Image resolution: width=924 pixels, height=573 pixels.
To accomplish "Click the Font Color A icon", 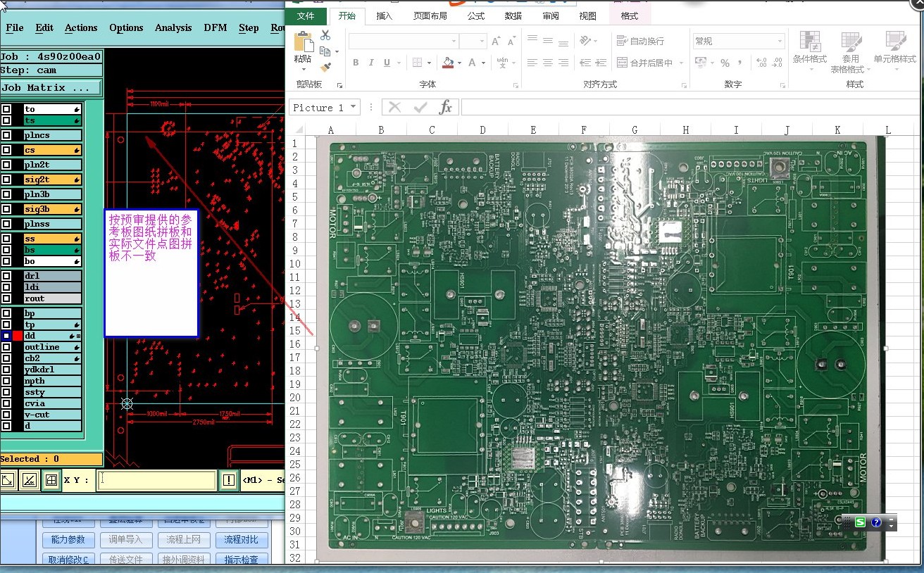I will (473, 63).
